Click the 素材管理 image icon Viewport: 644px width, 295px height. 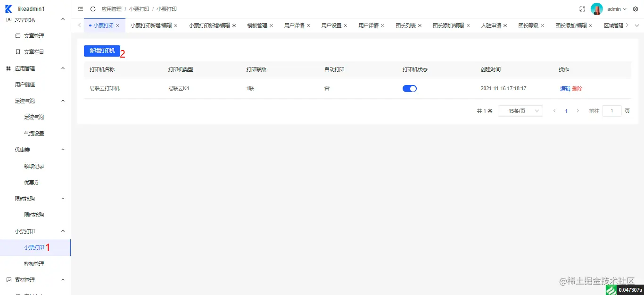8,280
